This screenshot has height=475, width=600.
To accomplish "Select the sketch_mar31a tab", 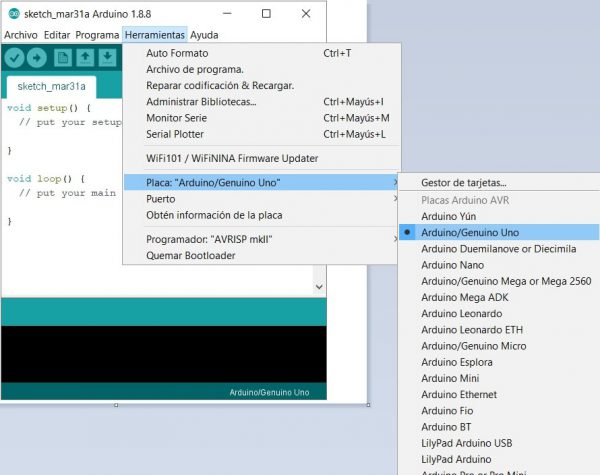I will tap(51, 87).
